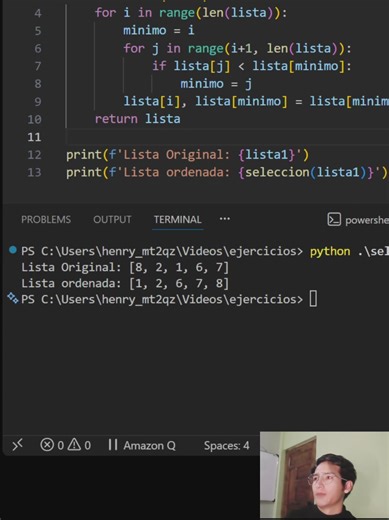Image resolution: width=389 pixels, height=520 pixels.
Task: Click the Amazon Q pause icon
Action: tap(113, 445)
